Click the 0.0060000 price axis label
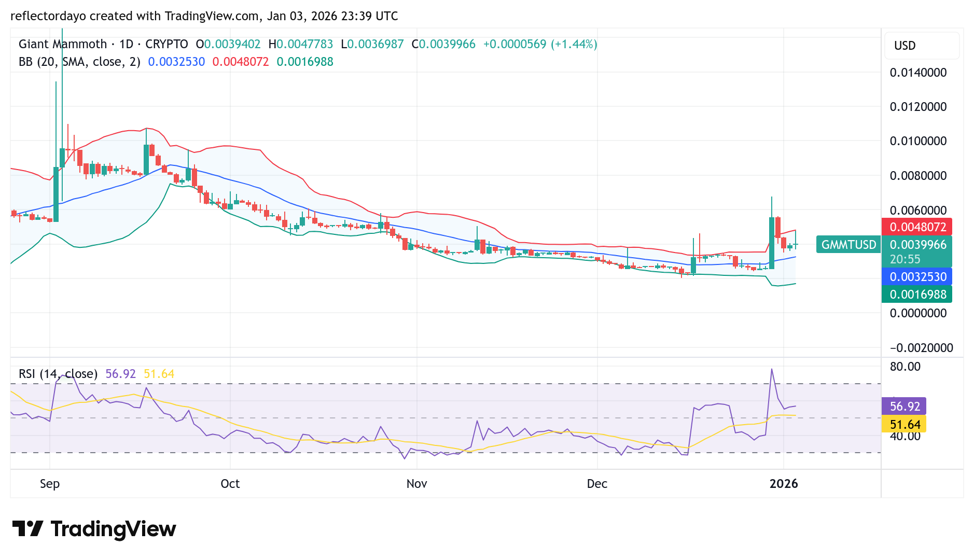This screenshot has height=560, width=974. pyautogui.click(x=918, y=211)
